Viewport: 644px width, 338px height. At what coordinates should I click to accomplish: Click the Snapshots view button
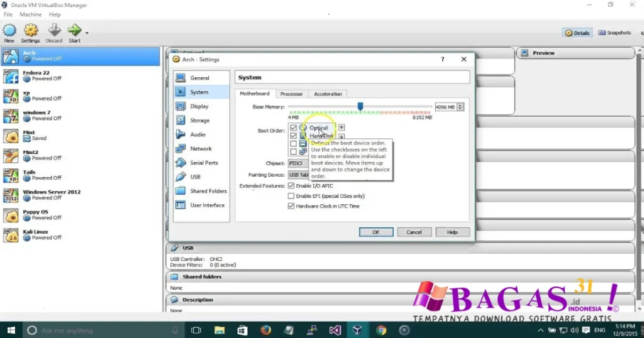pos(614,33)
